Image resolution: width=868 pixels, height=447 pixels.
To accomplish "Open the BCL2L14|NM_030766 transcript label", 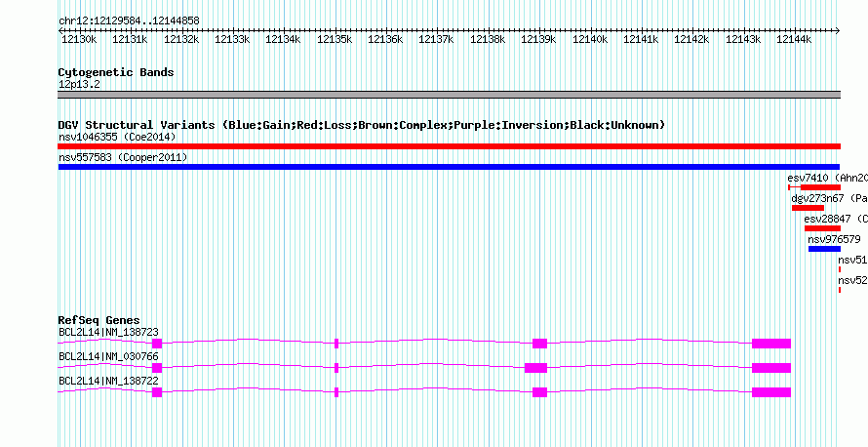I will [108, 356].
